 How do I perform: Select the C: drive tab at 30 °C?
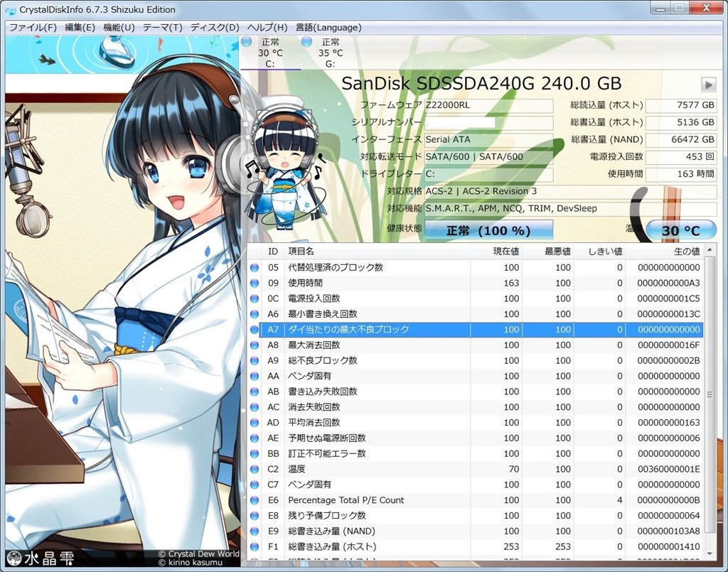(270, 53)
